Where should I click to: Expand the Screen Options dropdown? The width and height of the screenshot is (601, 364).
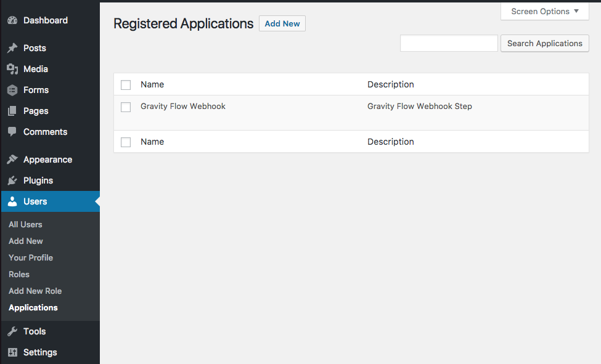pyautogui.click(x=544, y=11)
